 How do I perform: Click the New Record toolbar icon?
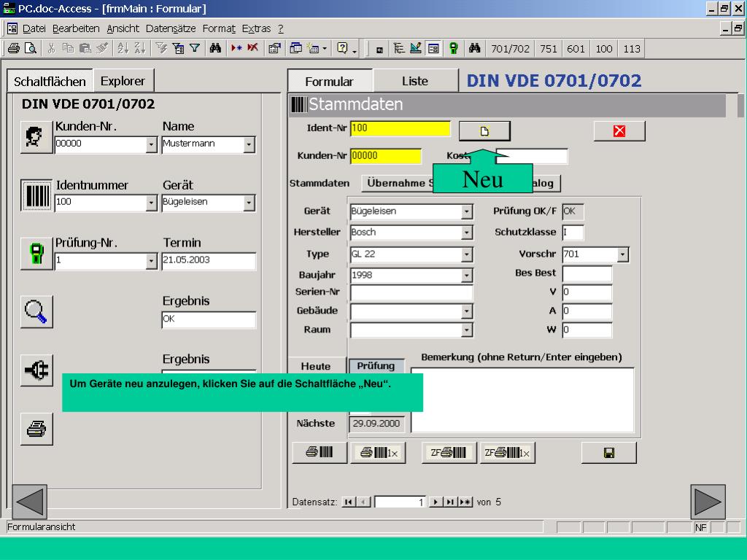pos(236,48)
